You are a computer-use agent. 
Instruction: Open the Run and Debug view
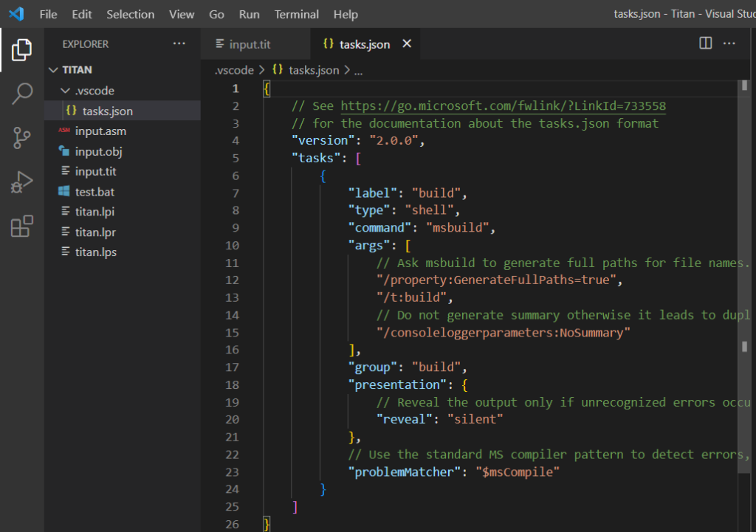(21, 182)
